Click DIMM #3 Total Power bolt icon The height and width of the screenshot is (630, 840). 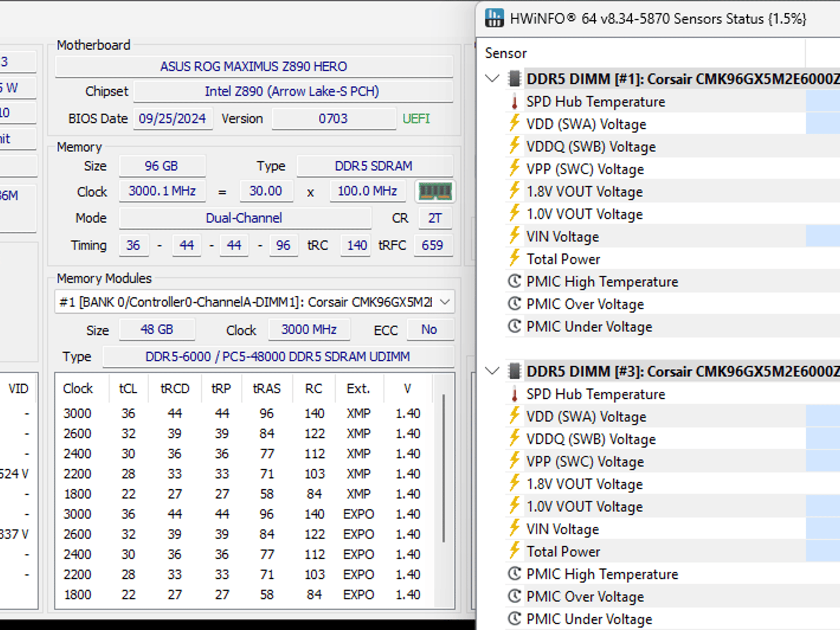[514, 551]
